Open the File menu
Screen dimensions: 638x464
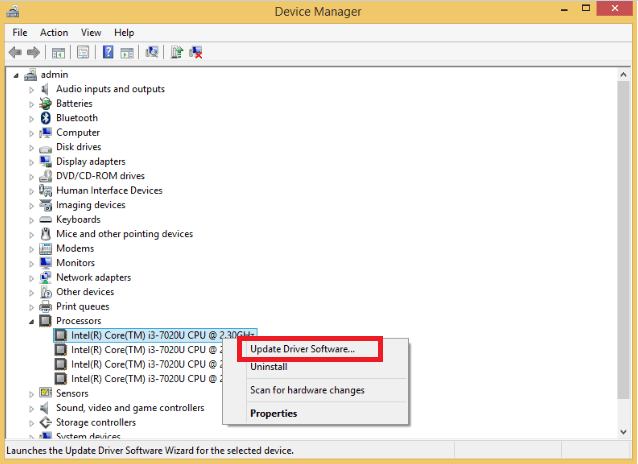(20, 33)
